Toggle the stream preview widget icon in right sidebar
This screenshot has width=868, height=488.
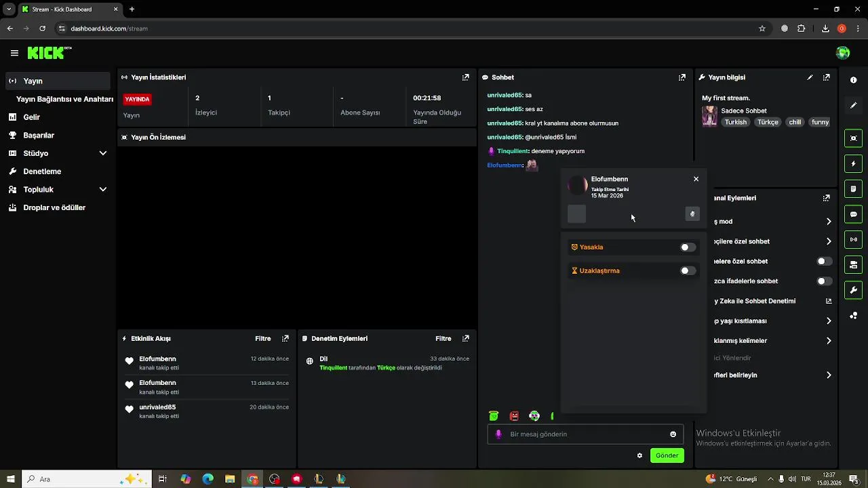[853, 138]
